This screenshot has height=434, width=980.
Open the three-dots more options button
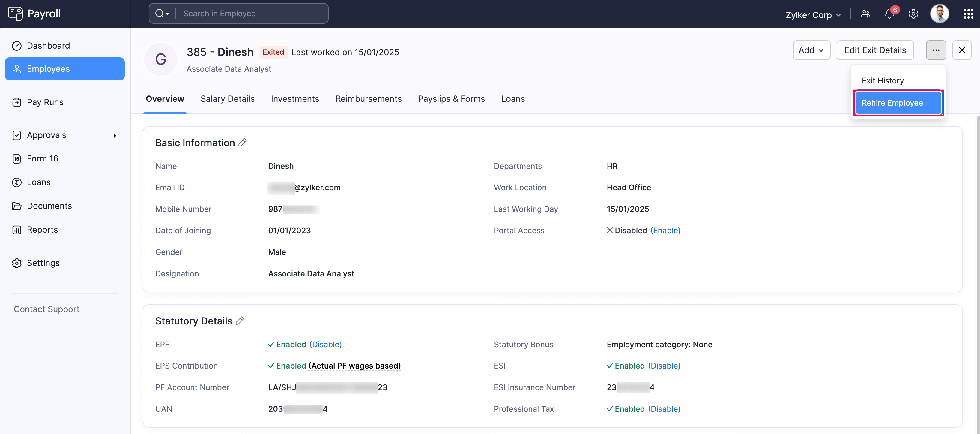pyautogui.click(x=936, y=50)
